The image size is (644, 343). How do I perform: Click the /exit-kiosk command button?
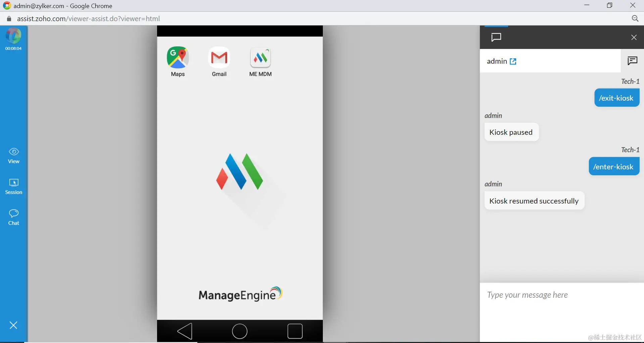(x=617, y=98)
